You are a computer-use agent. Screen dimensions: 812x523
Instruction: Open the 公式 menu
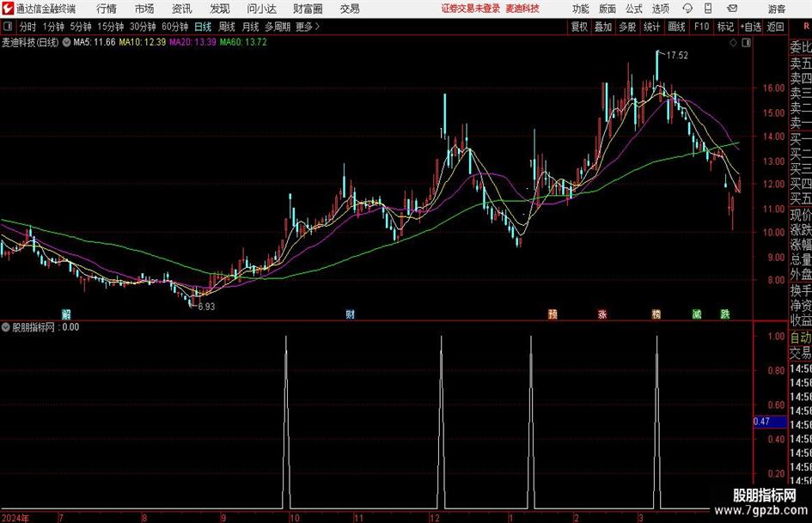click(x=634, y=9)
